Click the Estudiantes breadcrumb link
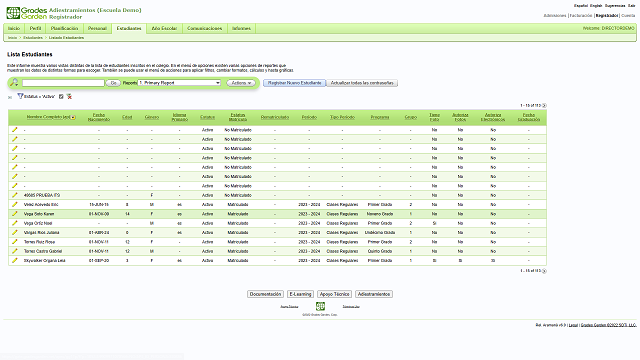This screenshot has height=360, width=640. coord(33,38)
